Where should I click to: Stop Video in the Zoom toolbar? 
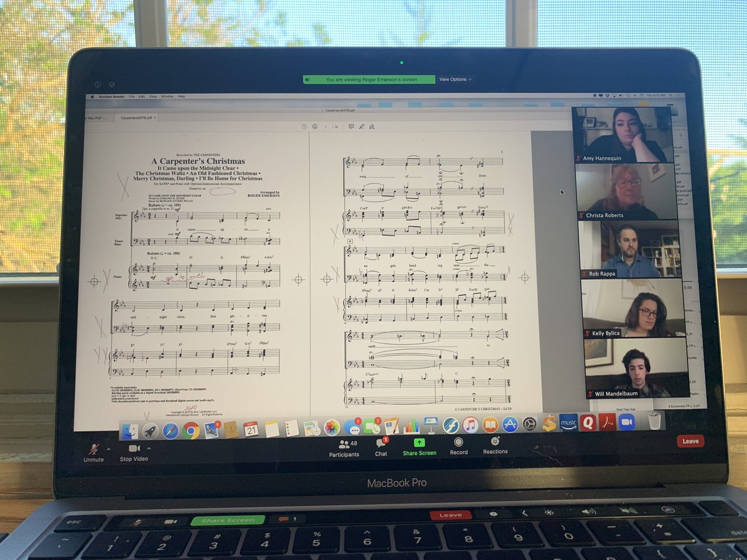(x=134, y=452)
